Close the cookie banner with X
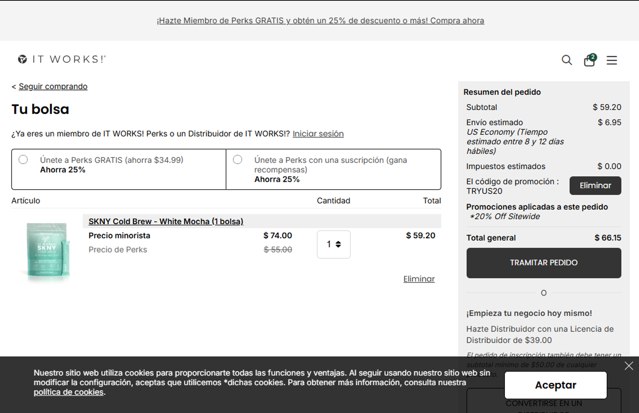639x413 pixels. click(629, 366)
